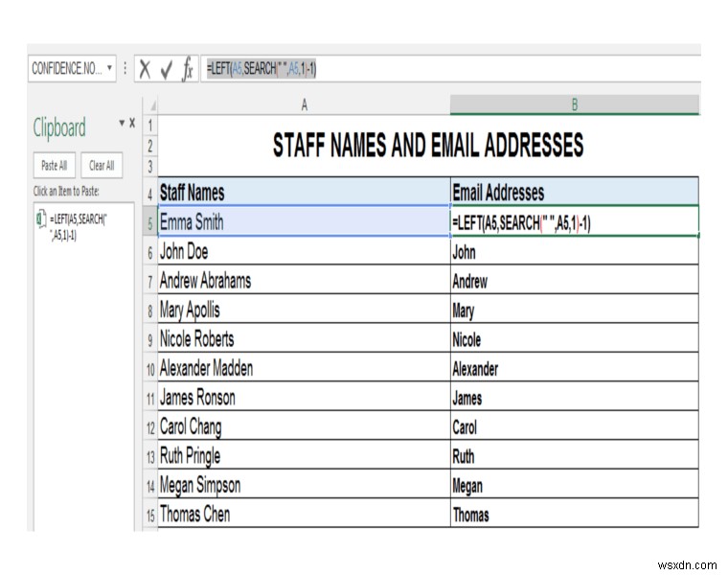Open Clipboard pane options arrow

pyautogui.click(x=122, y=123)
